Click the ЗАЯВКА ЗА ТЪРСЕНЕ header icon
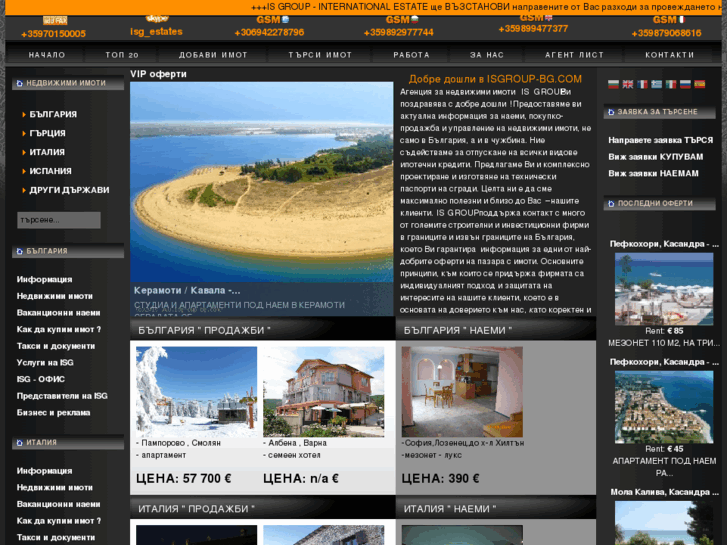Image resolution: width=727 pixels, height=545 pixels. 611,112
